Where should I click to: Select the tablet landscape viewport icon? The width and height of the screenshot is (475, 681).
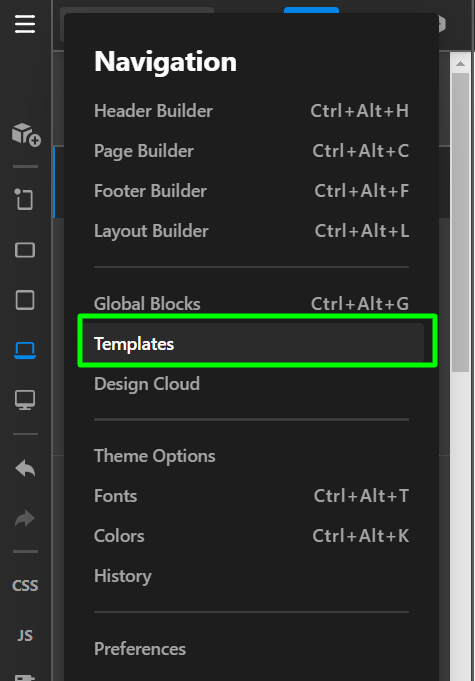tap(25, 250)
